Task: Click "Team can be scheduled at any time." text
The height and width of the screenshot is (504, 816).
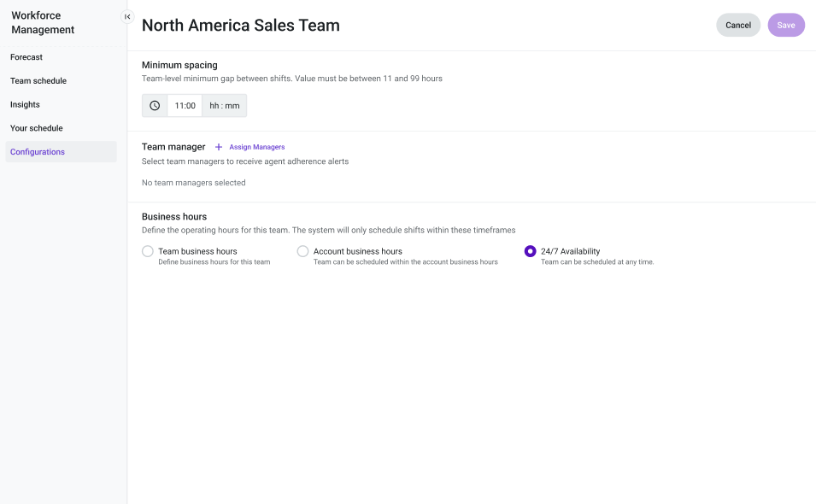Action: tap(597, 262)
